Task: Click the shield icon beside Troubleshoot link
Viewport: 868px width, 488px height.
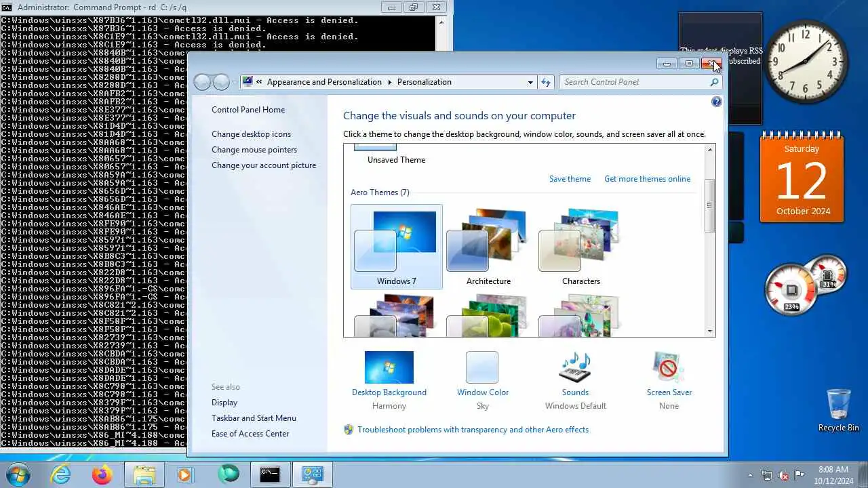Action: pos(349,430)
